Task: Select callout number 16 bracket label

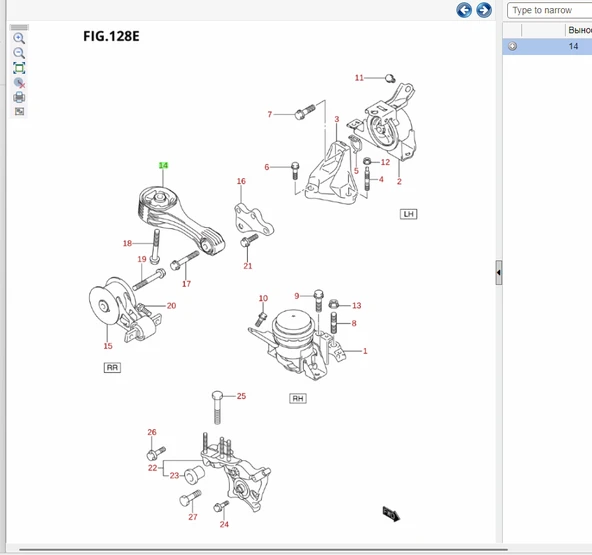Action: (x=241, y=181)
